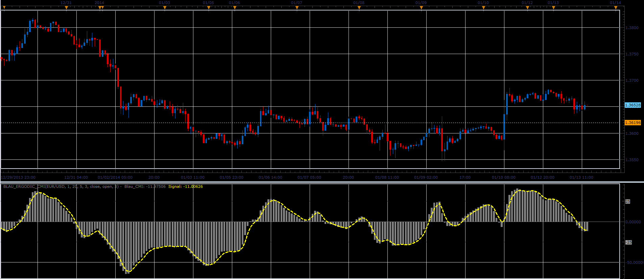644x279 pixels.
Task: Select the dotted horizontal price line at 1.36196
Action: (310, 123)
